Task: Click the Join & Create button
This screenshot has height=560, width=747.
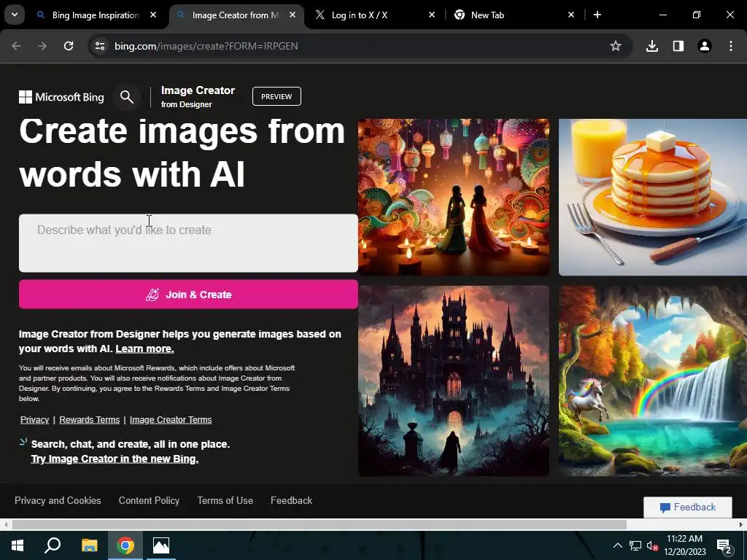Action: (x=188, y=295)
